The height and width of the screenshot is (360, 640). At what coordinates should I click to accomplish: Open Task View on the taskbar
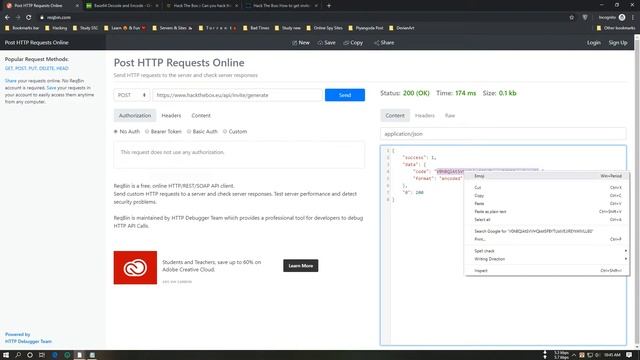[42, 355]
